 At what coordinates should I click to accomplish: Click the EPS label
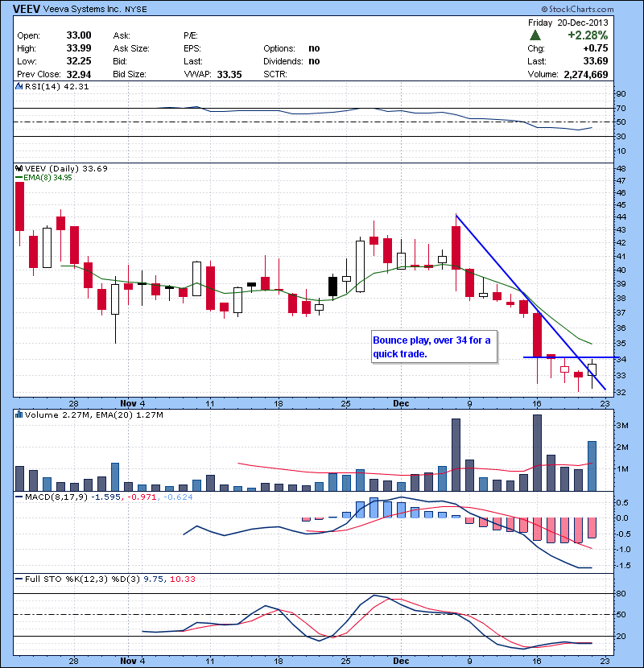[x=192, y=48]
